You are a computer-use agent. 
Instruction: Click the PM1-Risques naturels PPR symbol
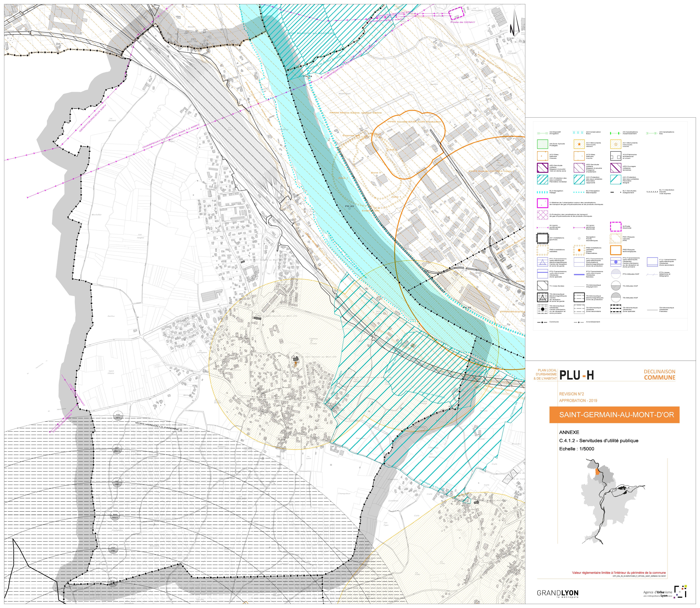pos(616,238)
